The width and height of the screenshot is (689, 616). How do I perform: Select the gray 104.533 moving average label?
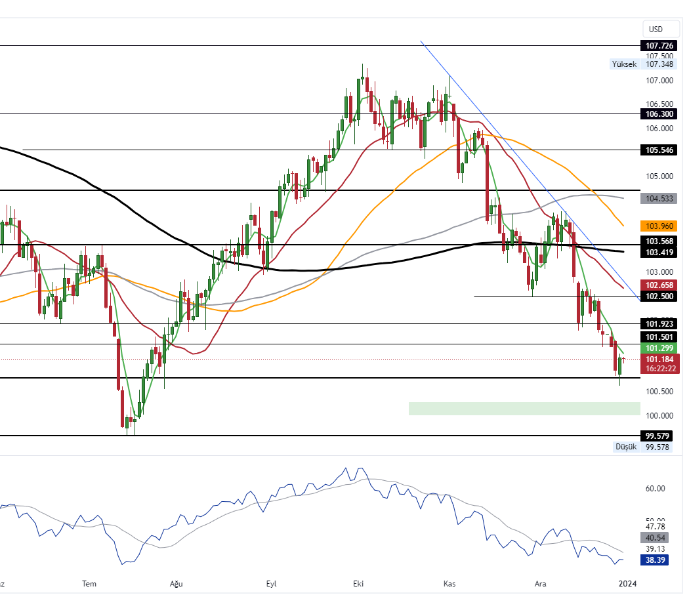pyautogui.click(x=658, y=197)
